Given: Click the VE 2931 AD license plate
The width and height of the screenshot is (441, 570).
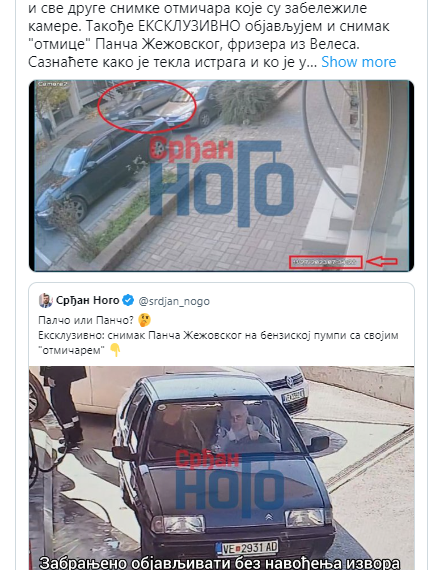Looking at the screenshot, I should point(247,548).
